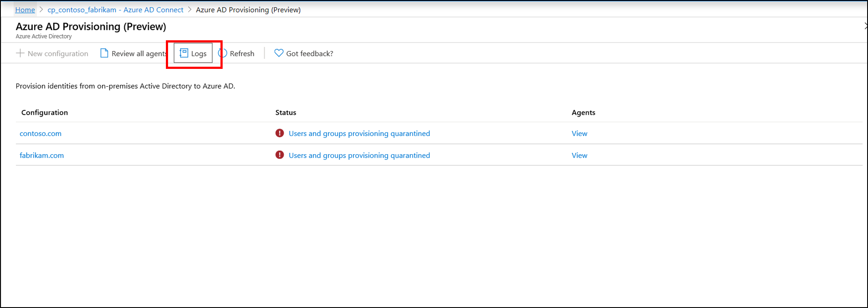Go to Home in the breadcrumb
This screenshot has width=868, height=308.
pyautogui.click(x=25, y=10)
